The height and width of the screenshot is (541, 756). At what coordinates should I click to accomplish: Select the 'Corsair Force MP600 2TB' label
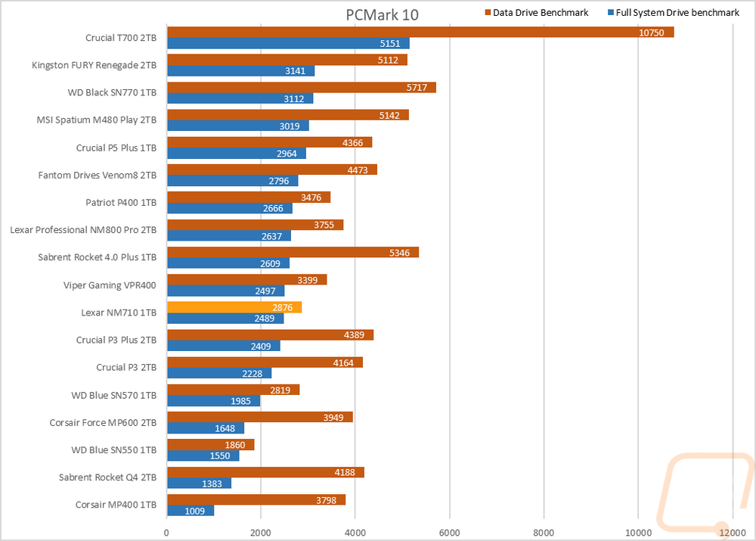[103, 423]
